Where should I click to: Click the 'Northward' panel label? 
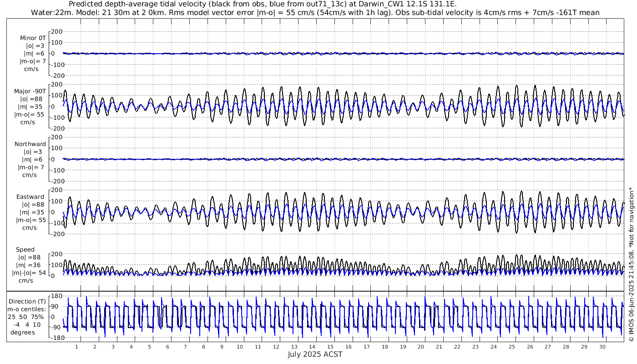tap(30, 144)
